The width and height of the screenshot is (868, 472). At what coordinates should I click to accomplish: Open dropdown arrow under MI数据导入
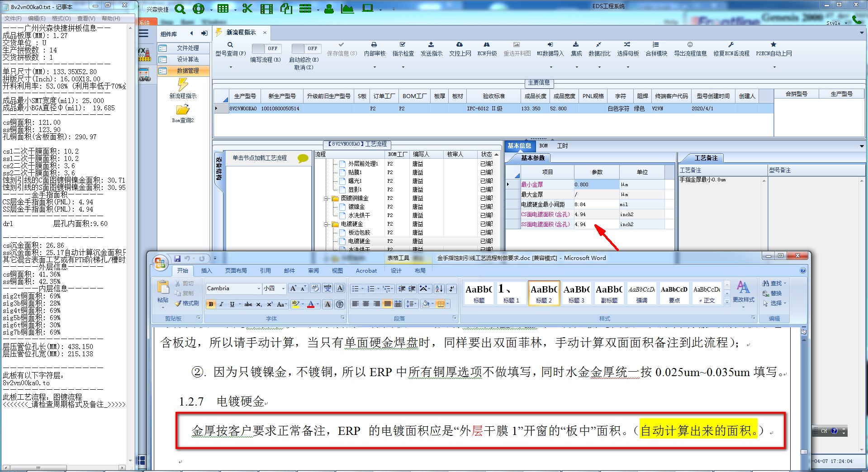tap(550, 67)
